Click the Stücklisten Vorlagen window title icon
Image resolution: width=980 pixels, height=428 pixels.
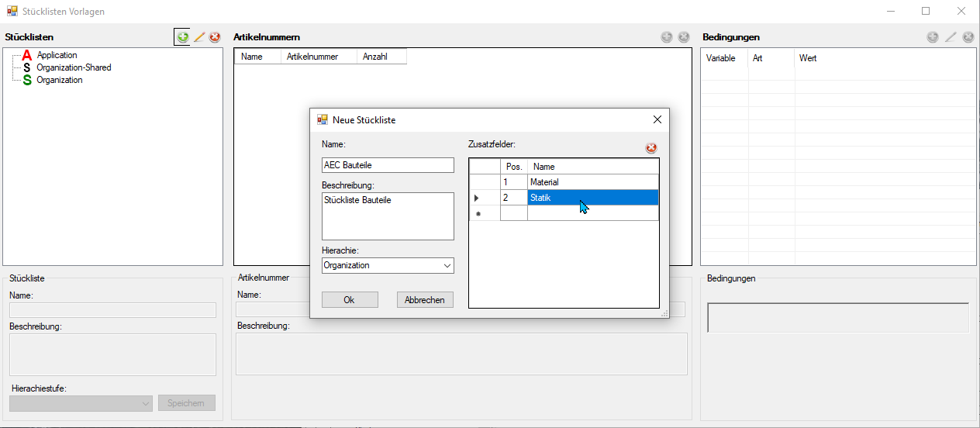click(12, 11)
